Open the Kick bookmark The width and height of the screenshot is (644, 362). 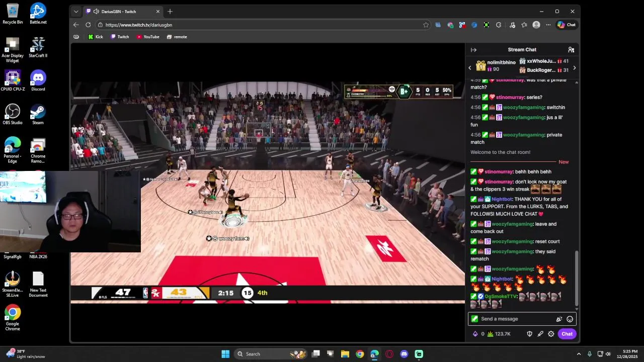(x=96, y=37)
